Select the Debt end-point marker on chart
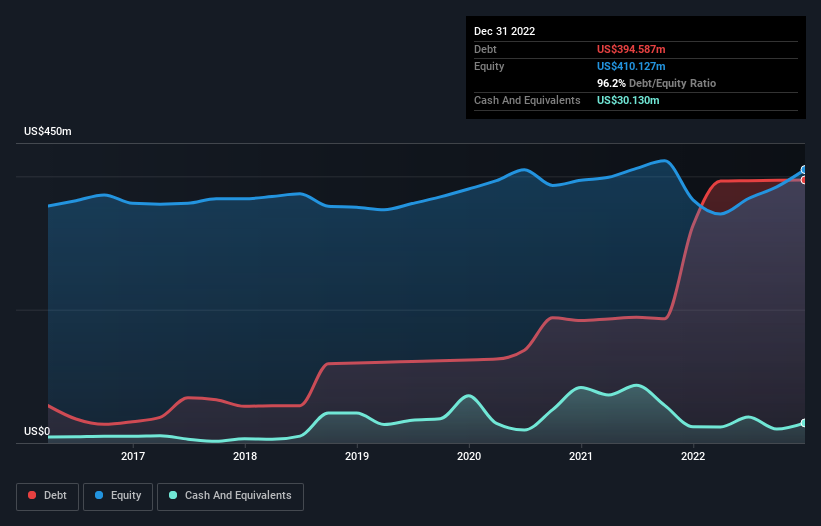Image resolution: width=821 pixels, height=526 pixels. (x=804, y=180)
